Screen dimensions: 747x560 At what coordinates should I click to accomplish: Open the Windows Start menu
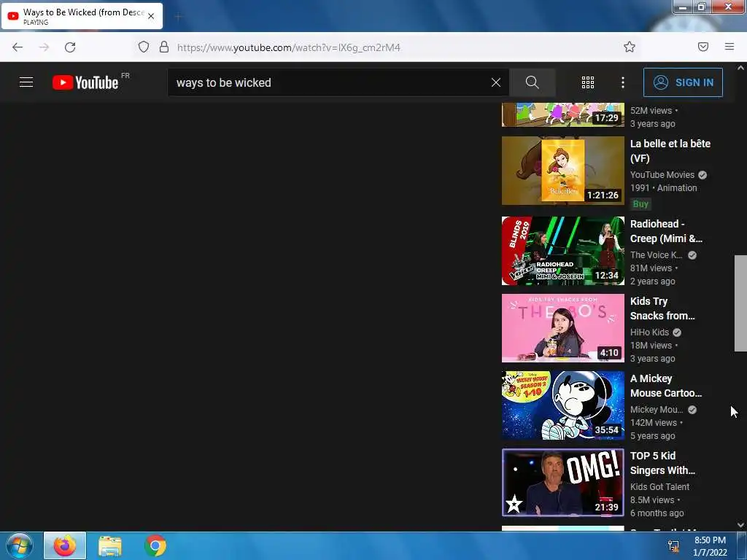pos(19,545)
